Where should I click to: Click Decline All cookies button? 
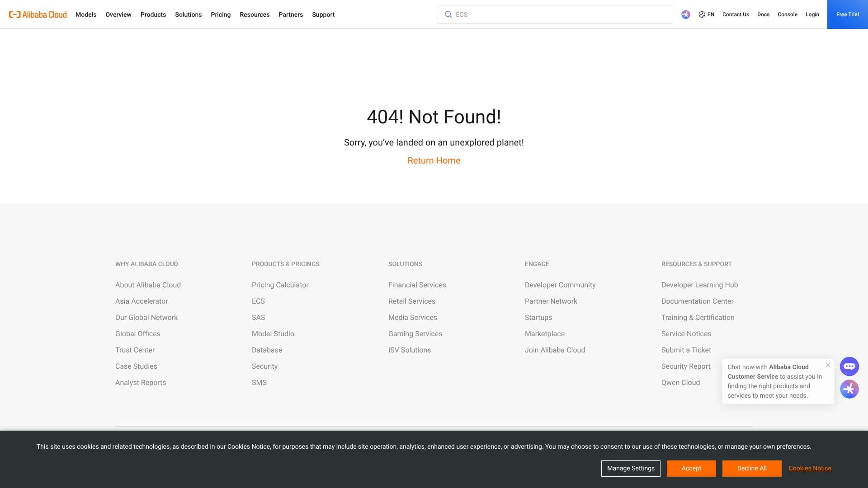[752, 469]
